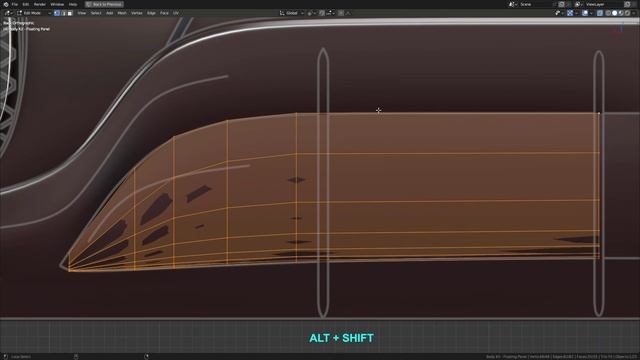
Task: Open the overlays options dropdown
Action: click(591, 13)
